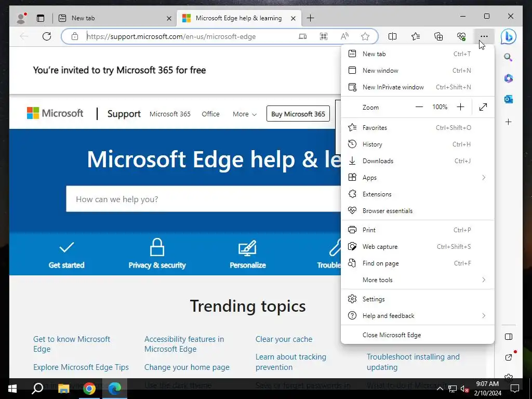The width and height of the screenshot is (532, 399).
Task: View site information lock icon
Action: pos(75,36)
